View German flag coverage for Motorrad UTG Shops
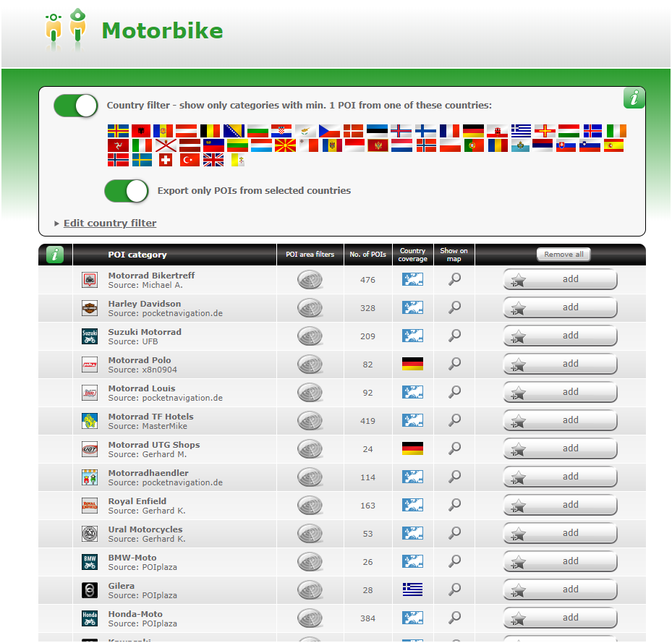This screenshot has width=672, height=643. pos(413,449)
